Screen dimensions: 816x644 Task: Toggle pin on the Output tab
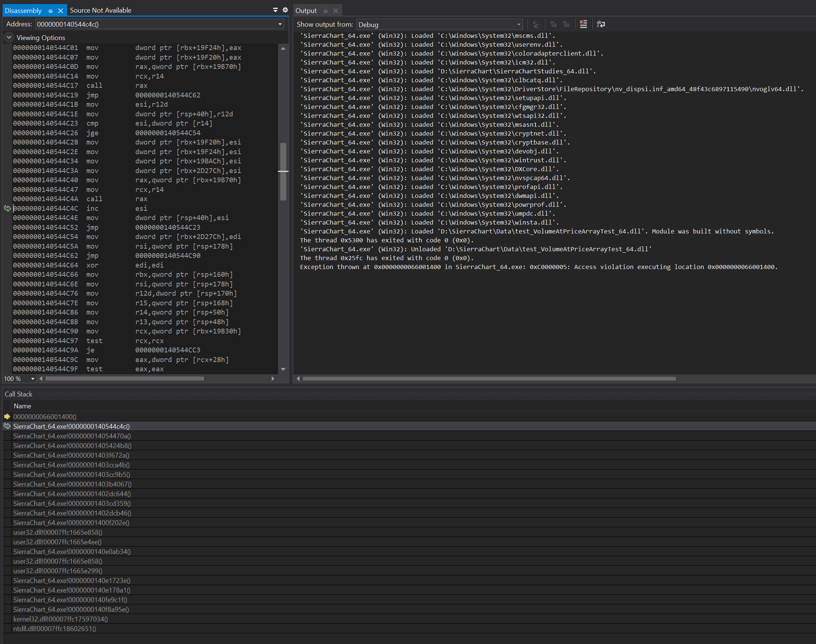point(325,11)
